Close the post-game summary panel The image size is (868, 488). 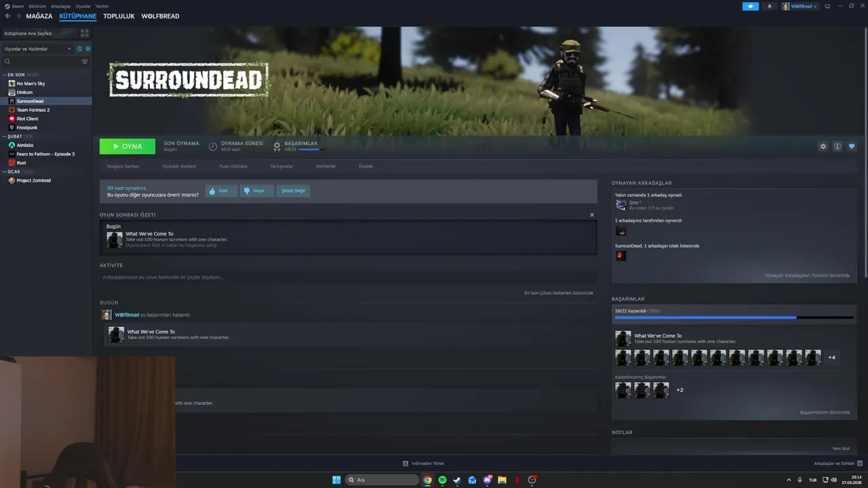point(591,215)
